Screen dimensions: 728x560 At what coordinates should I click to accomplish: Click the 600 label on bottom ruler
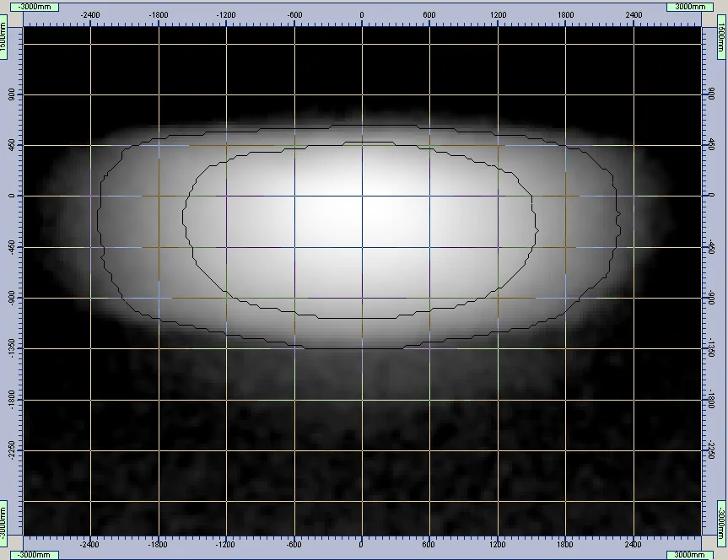coord(429,545)
